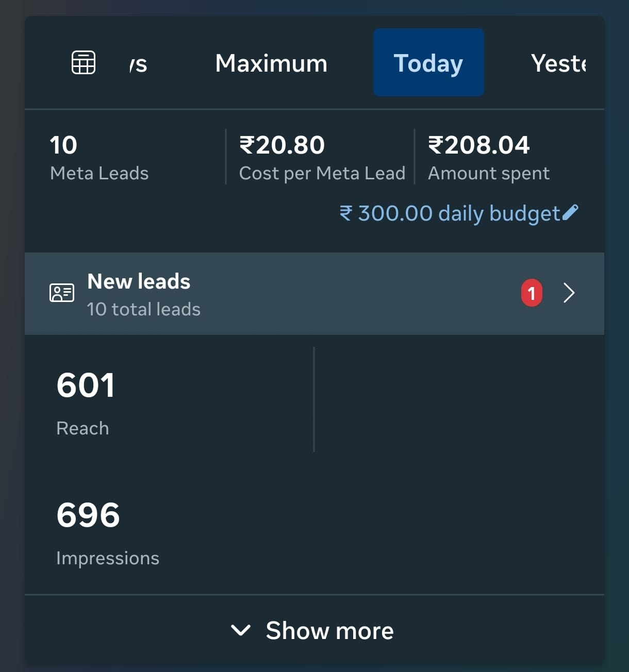Click the 10 total leads subtitle
The image size is (629, 672).
143,309
